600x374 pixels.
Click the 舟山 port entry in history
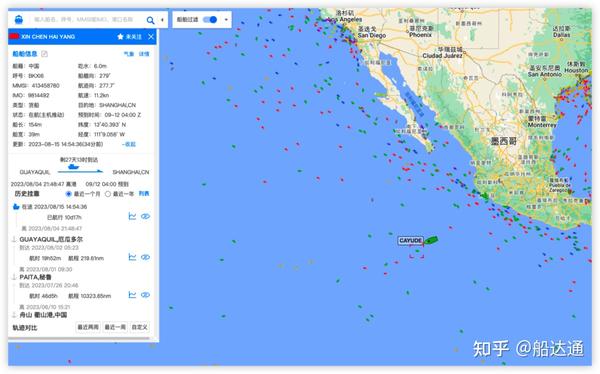click(x=43, y=315)
